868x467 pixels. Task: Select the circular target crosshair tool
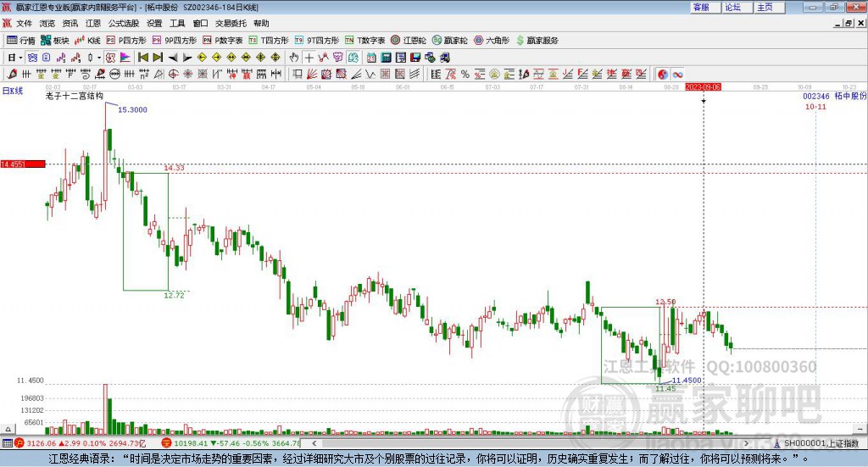coord(173,74)
